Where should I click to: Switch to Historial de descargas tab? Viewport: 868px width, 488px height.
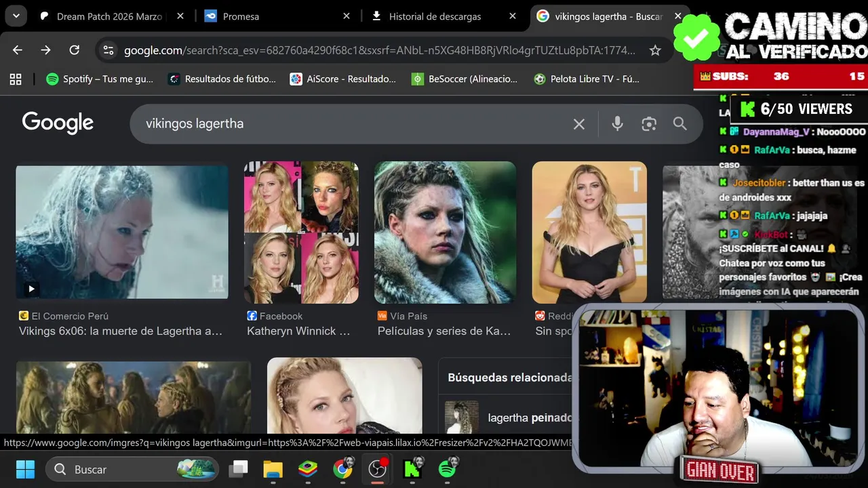pyautogui.click(x=444, y=16)
